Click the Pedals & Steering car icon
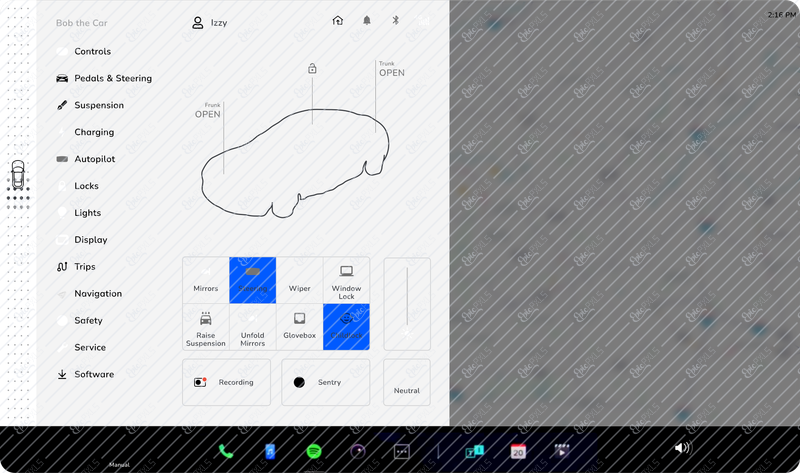Image resolution: width=800 pixels, height=473 pixels. click(x=62, y=78)
